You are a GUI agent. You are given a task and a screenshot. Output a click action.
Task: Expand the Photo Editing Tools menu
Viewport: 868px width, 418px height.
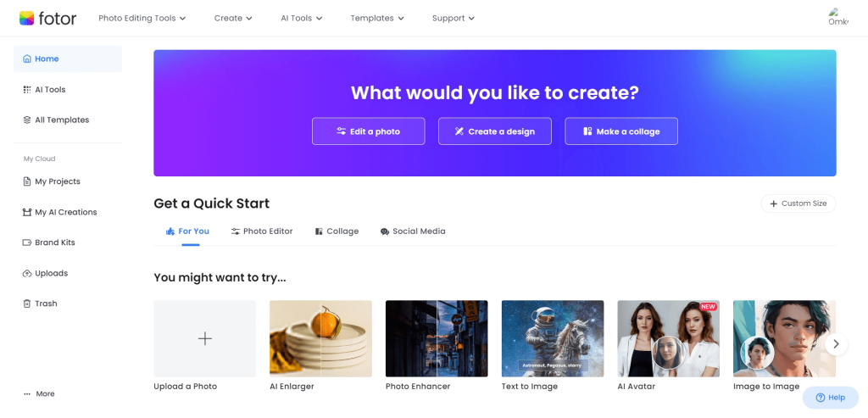pos(142,19)
